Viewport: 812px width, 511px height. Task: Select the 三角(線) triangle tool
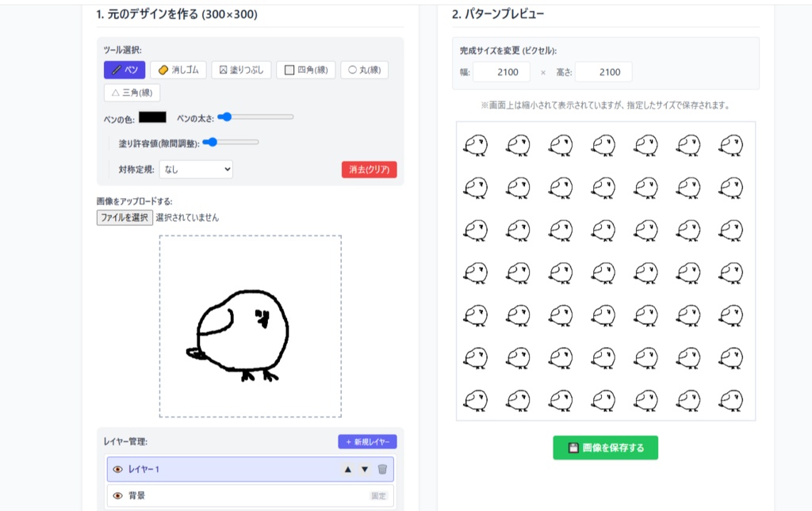click(x=132, y=93)
